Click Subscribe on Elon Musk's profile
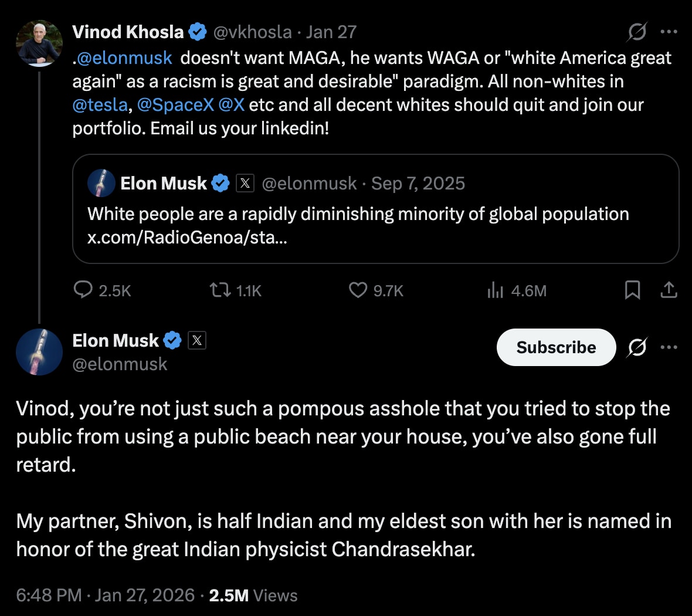Viewport: 692px width, 616px height. (555, 347)
